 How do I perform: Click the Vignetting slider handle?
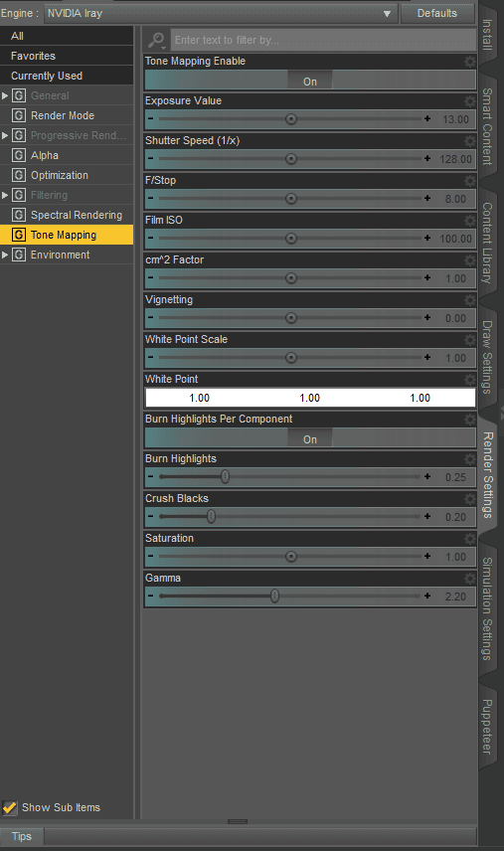coord(291,317)
